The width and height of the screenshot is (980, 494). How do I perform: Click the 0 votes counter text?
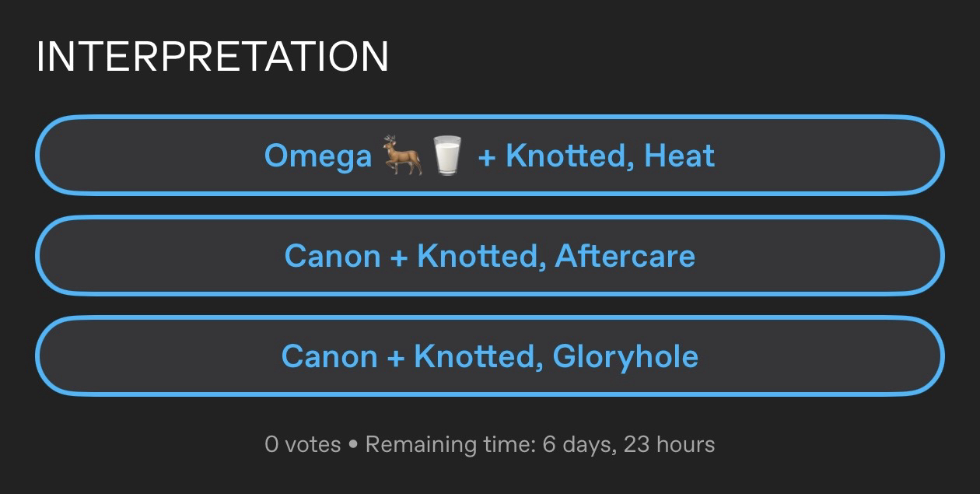pos(303,445)
